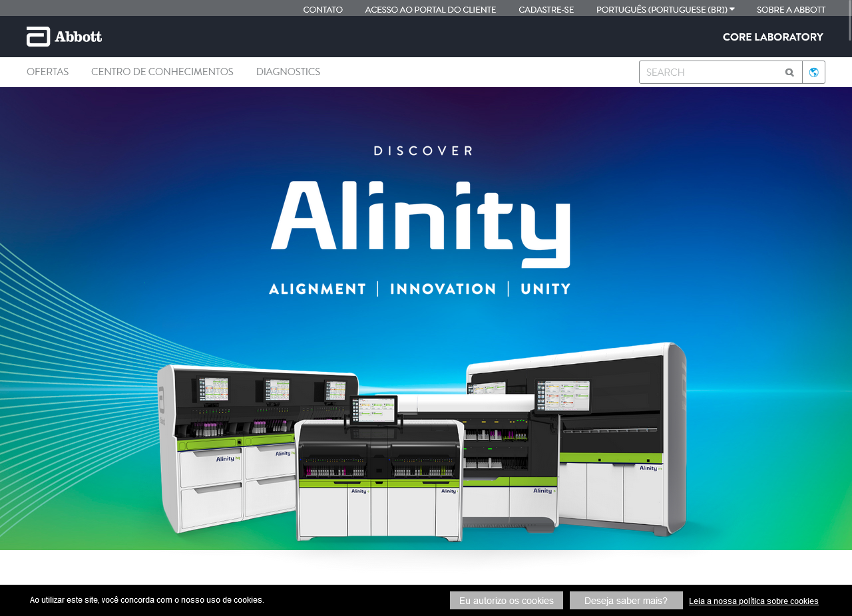This screenshot has height=616, width=852.
Task: Expand the Português language dropdown
Action: pyautogui.click(x=665, y=9)
